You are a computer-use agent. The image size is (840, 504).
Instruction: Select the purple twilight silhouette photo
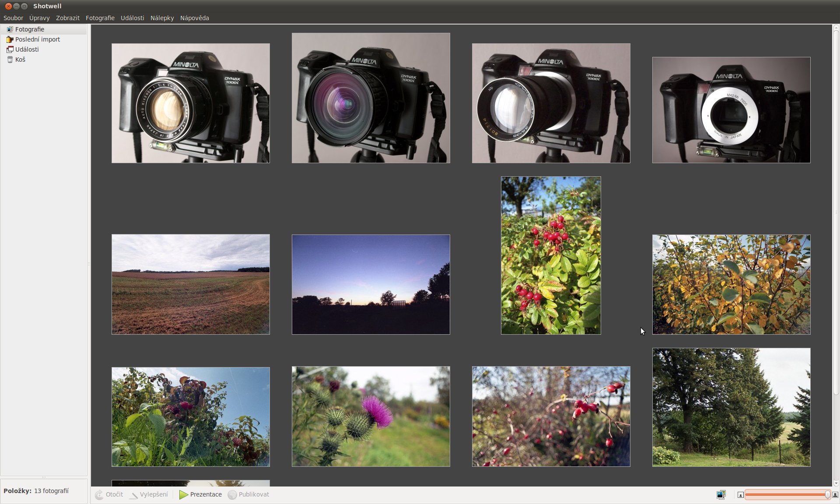pos(371,285)
